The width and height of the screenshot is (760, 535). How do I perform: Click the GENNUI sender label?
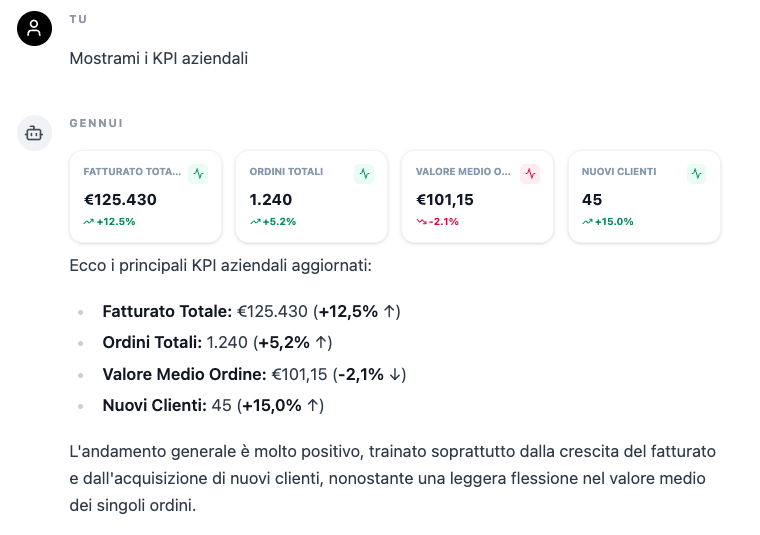(x=96, y=123)
